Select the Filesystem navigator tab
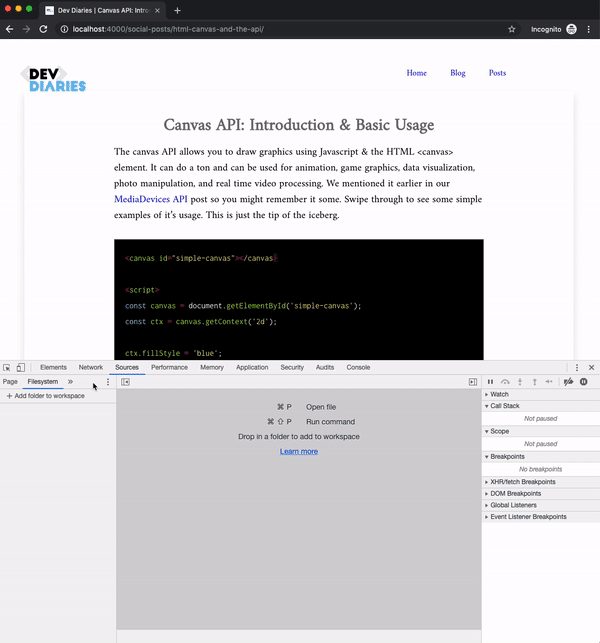The image size is (600, 643). click(x=43, y=382)
